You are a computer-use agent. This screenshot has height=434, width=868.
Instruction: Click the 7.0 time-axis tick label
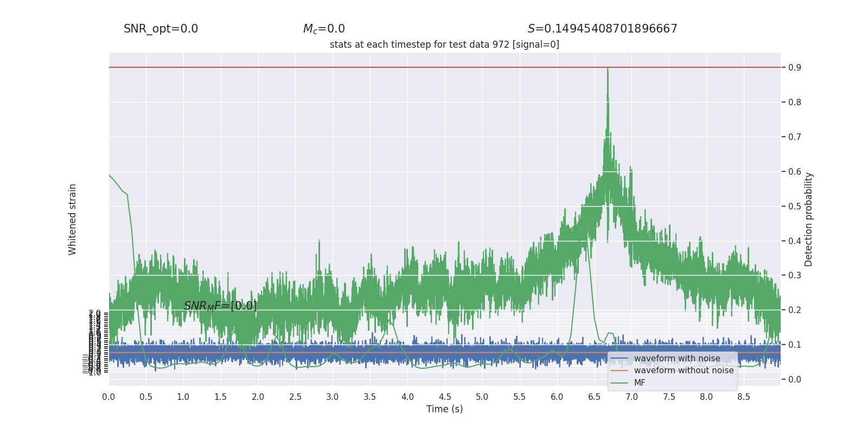[632, 397]
